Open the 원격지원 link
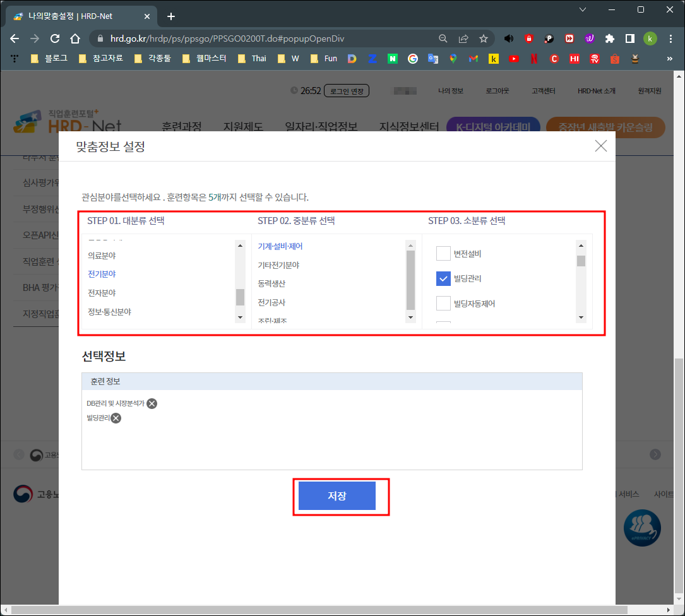 pos(649,91)
